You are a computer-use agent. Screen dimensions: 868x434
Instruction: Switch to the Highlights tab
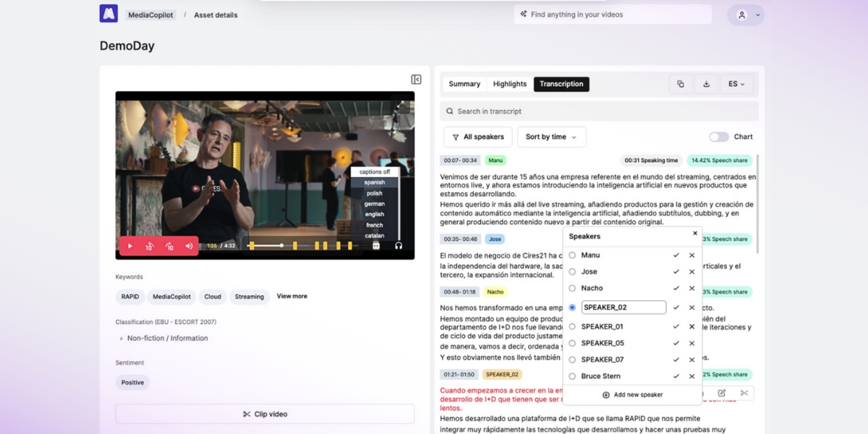point(509,84)
